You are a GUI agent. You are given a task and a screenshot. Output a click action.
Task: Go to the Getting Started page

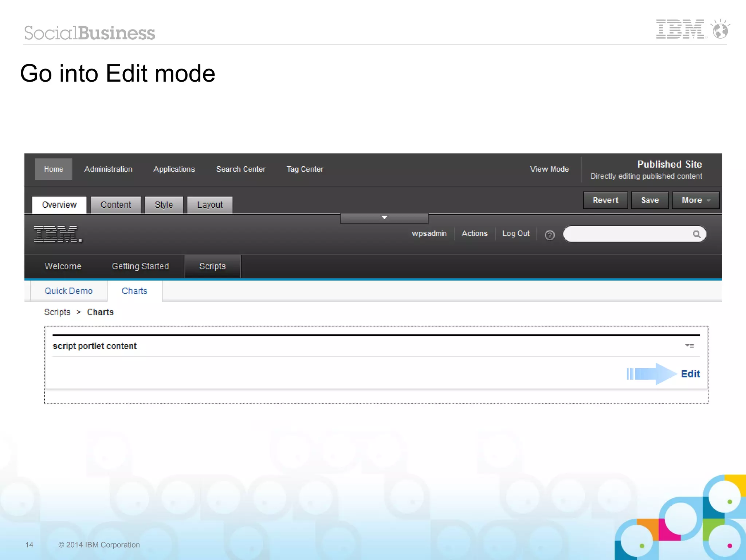coord(140,266)
